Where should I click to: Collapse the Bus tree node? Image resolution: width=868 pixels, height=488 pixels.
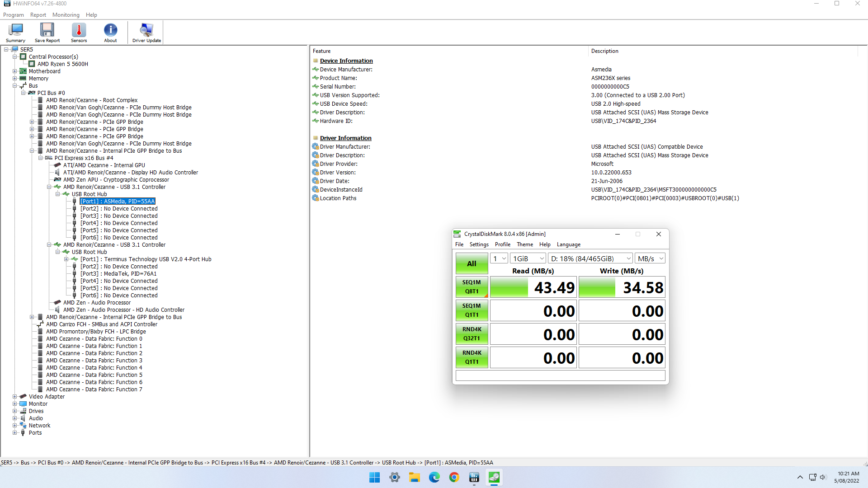[15, 86]
